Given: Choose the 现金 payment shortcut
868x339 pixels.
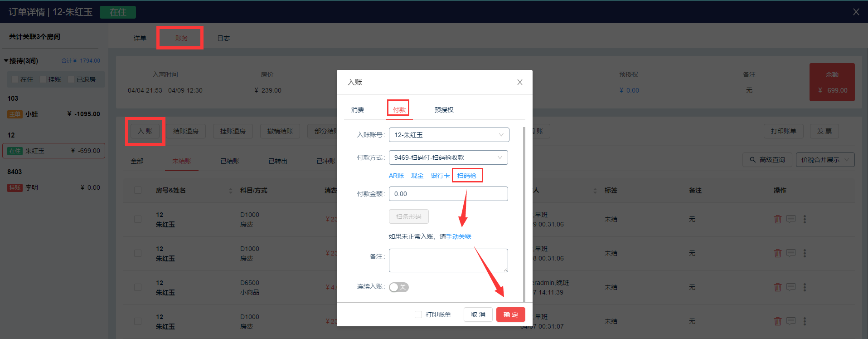Looking at the screenshot, I should (x=417, y=176).
